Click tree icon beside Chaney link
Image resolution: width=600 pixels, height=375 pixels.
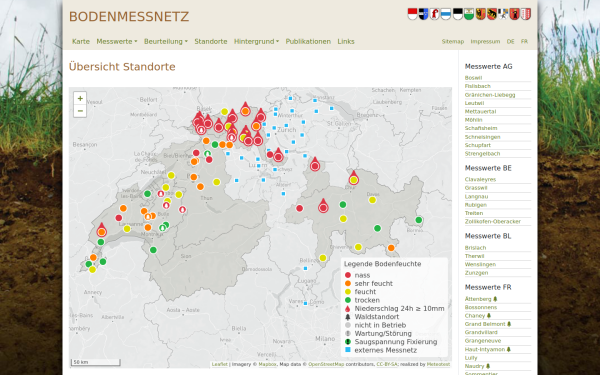tap(489, 316)
